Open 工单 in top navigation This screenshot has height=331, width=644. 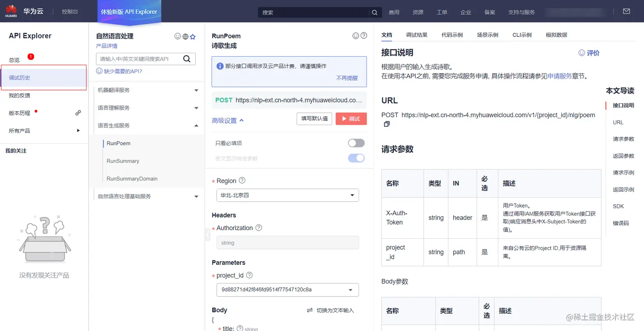tap(442, 12)
